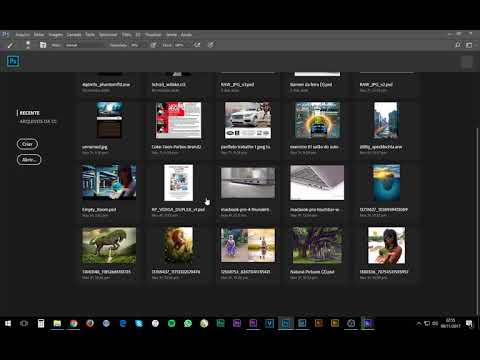The height and width of the screenshot is (360, 480).
Task: Show hidden system tray icons
Action: pyautogui.click(x=419, y=323)
